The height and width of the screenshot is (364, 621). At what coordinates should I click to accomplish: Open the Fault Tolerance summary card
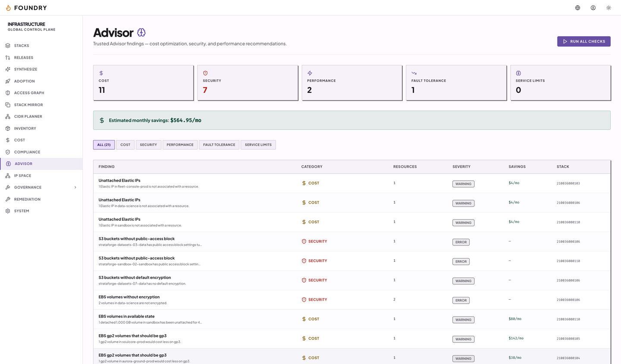pyautogui.click(x=456, y=83)
